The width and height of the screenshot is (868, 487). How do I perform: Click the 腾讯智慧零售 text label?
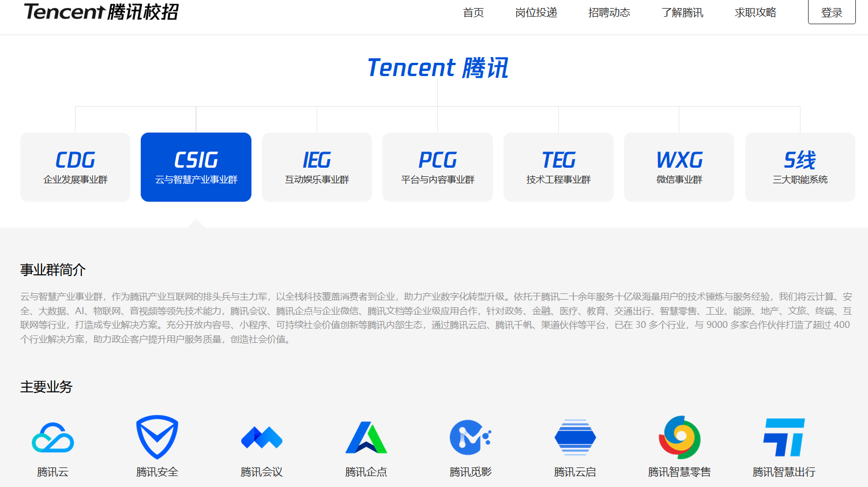coord(679,472)
